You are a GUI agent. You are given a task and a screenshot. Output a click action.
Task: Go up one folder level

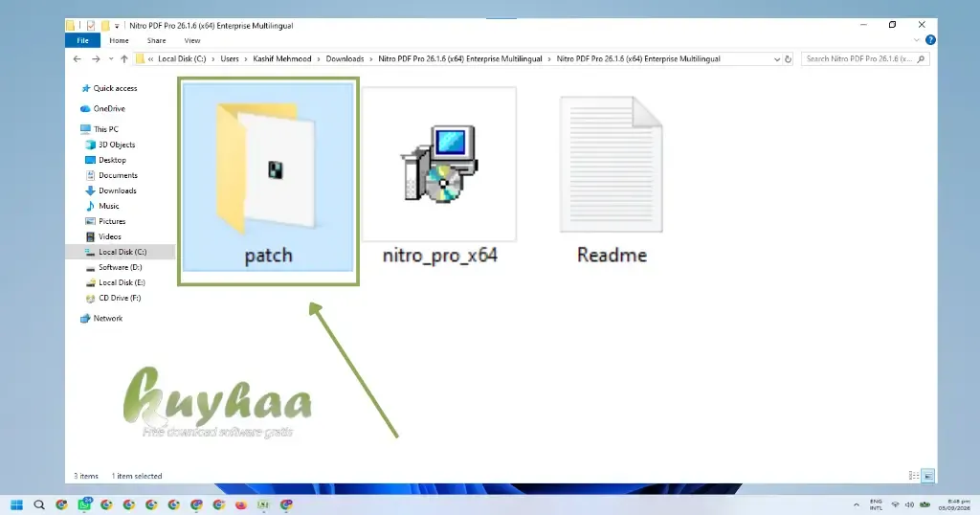coord(124,58)
